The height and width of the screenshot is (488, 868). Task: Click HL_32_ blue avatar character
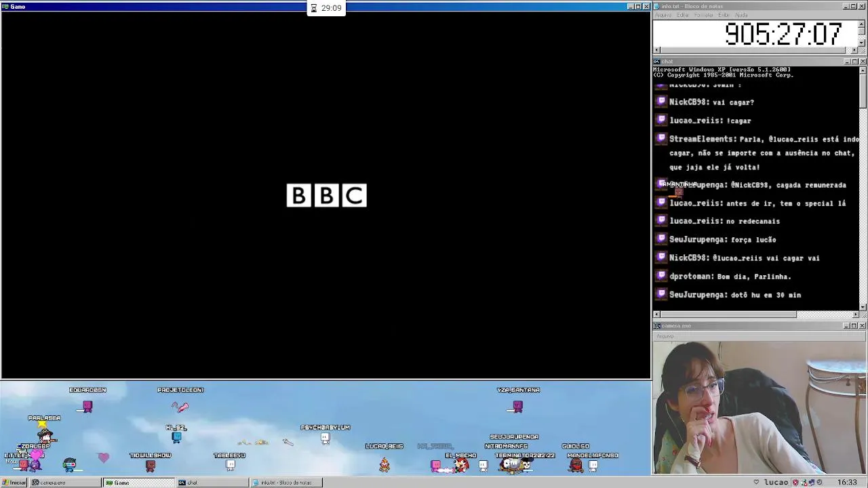[176, 438]
